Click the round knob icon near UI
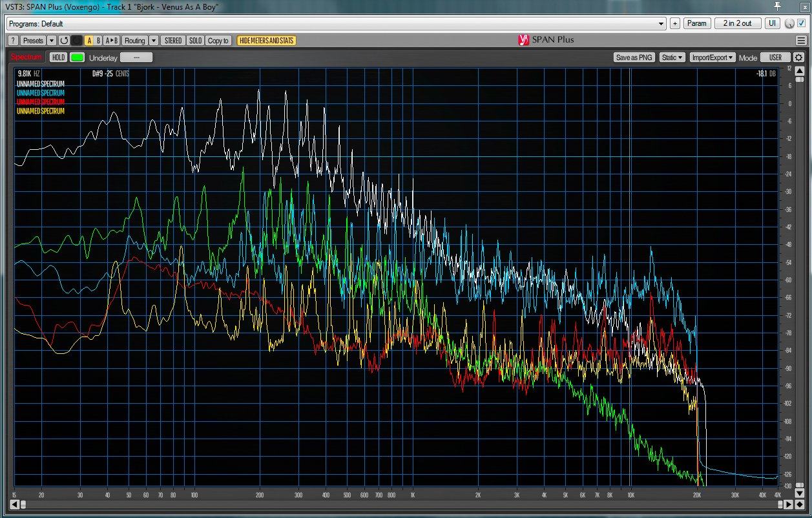This screenshot has width=812, height=518. 789,24
